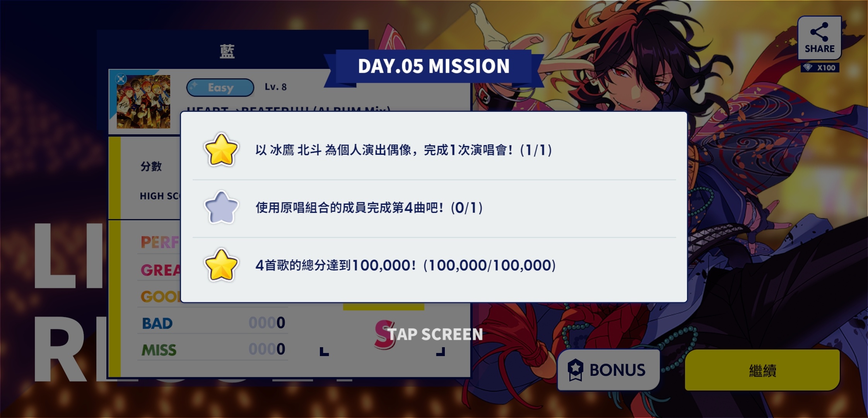The height and width of the screenshot is (418, 868).
Task: Tap the DAY.05 MISSION banner
Action: tap(434, 66)
